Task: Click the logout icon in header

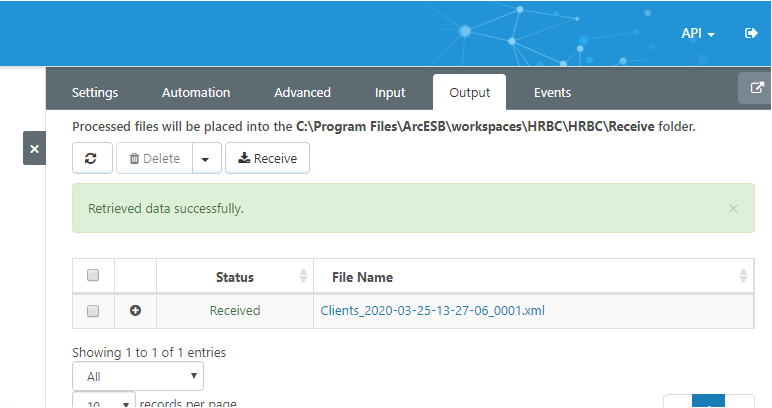Action: point(752,33)
